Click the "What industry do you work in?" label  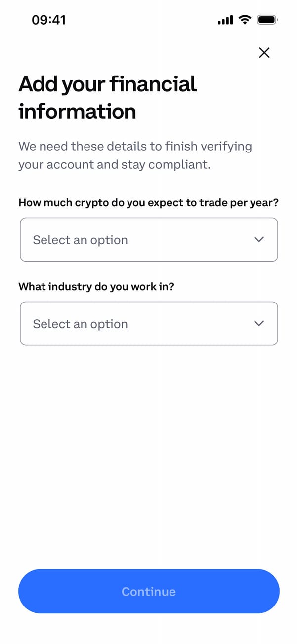tap(96, 287)
